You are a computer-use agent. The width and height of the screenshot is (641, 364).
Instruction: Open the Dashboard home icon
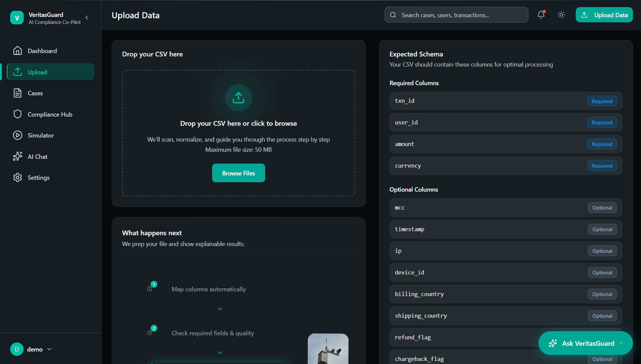click(18, 51)
